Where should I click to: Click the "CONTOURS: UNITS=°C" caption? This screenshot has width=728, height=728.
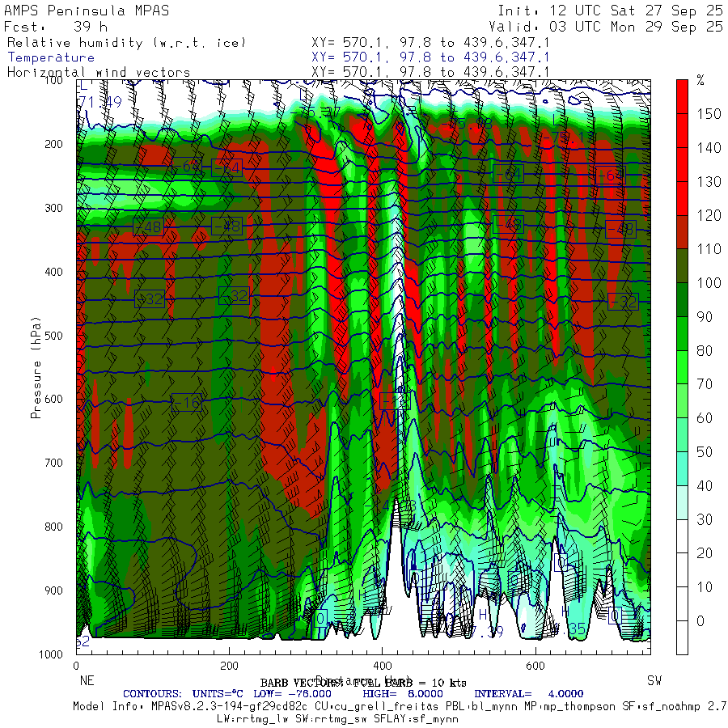click(x=183, y=694)
